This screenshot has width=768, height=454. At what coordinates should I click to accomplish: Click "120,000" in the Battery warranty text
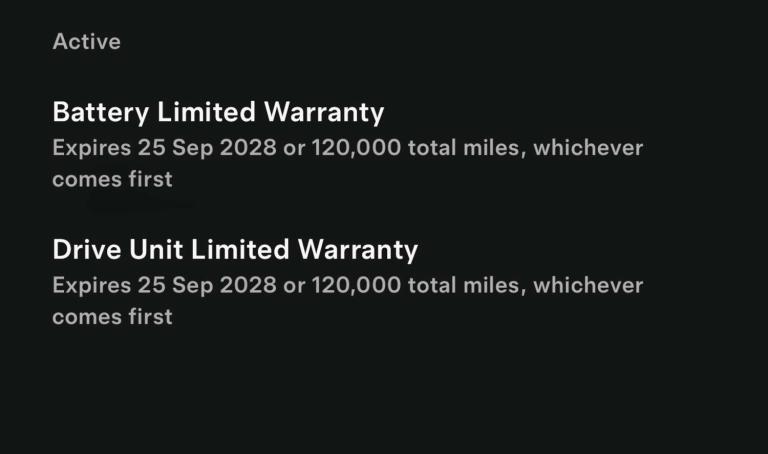[x=357, y=149]
